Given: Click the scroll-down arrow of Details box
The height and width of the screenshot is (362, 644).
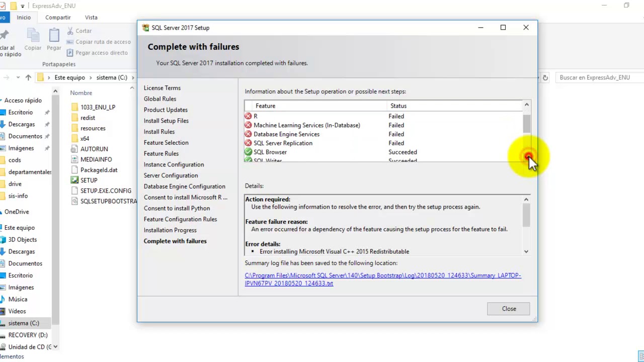Looking at the screenshot, I should (x=526, y=251).
